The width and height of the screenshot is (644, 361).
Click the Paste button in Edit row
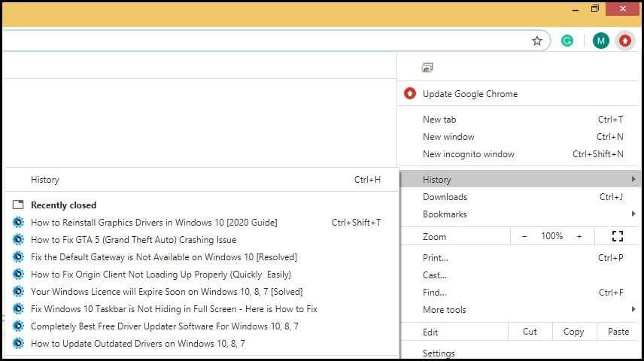(618, 332)
